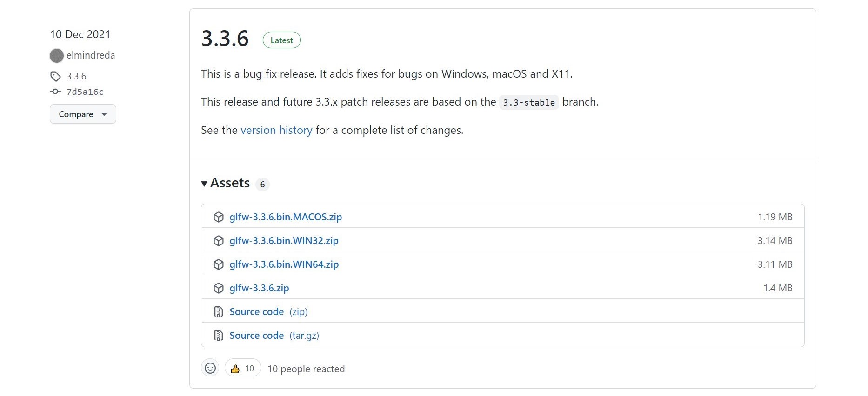Screen dimensions: 868x396
Task: Click the package icon beside glfw-3.3.6.bin.WIN64.zip
Action: (x=218, y=264)
